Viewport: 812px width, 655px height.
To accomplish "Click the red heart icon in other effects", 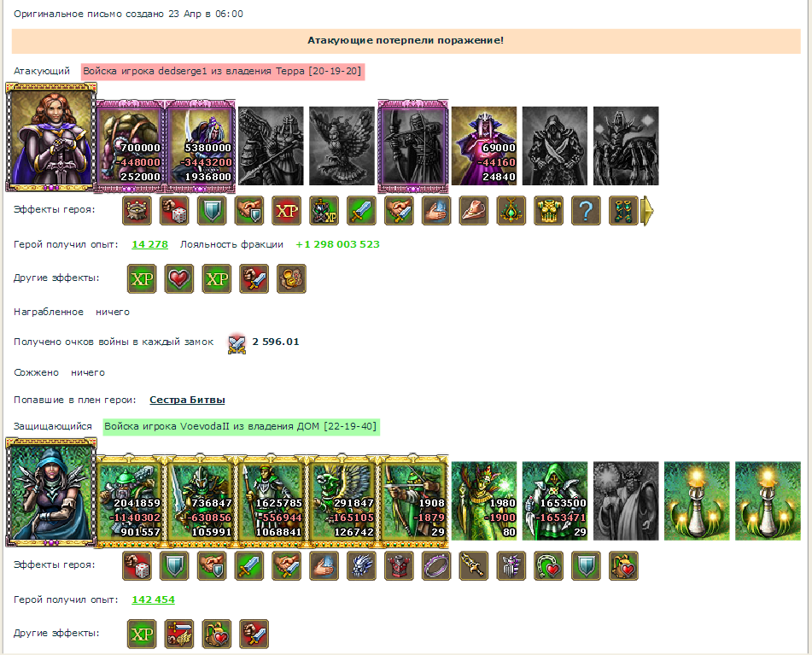I will pyautogui.click(x=179, y=278).
